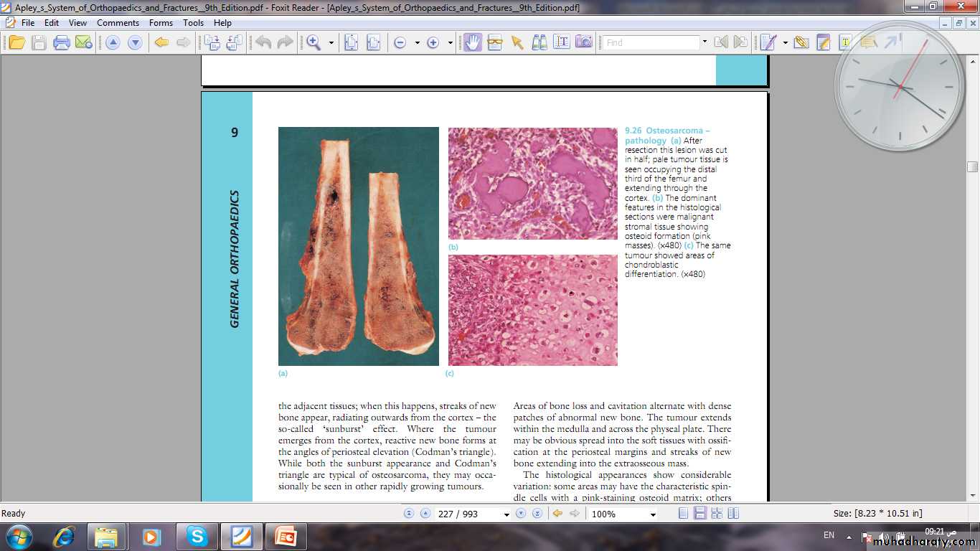Click the Open folder icon
Screen dimensions: 980x551
pos(17,42)
